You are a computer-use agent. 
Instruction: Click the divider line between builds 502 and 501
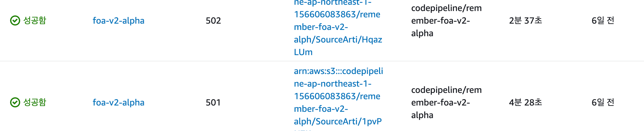(x=322, y=61)
